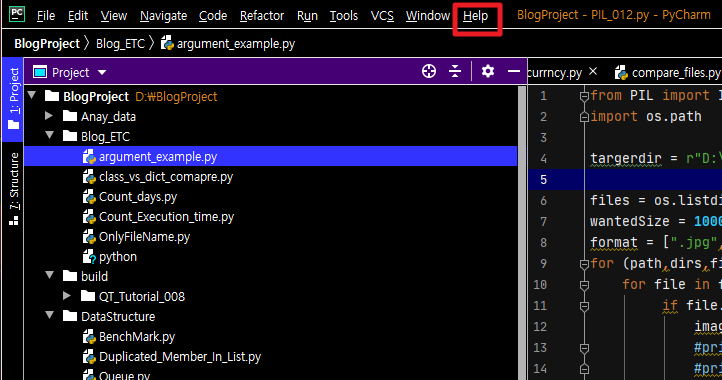Toggle the 1: Project tool window tab
722x380 pixels.
click(x=13, y=98)
